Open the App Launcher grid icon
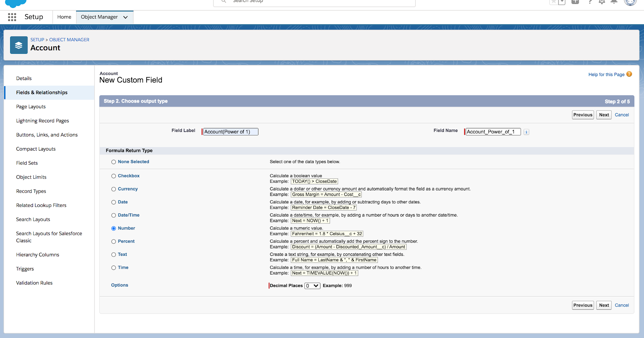This screenshot has width=644, height=338. (x=12, y=17)
